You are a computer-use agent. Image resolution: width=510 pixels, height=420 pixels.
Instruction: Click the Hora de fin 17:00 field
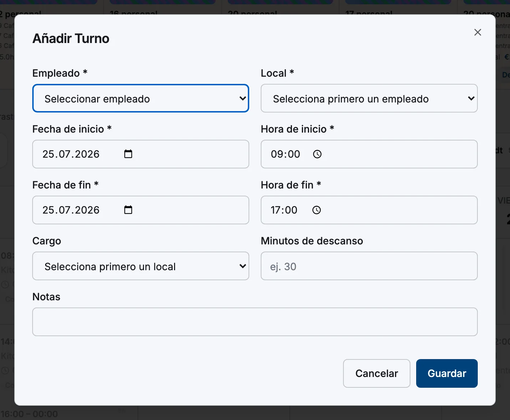pyautogui.click(x=369, y=210)
